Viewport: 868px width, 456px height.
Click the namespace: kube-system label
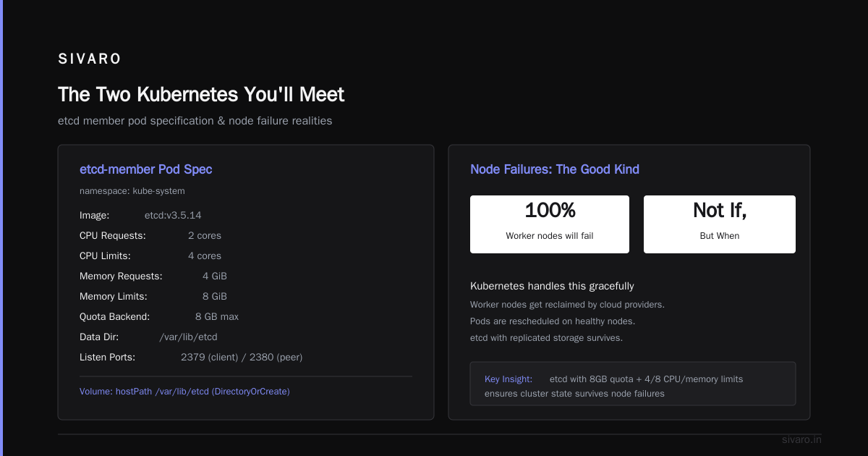point(132,191)
